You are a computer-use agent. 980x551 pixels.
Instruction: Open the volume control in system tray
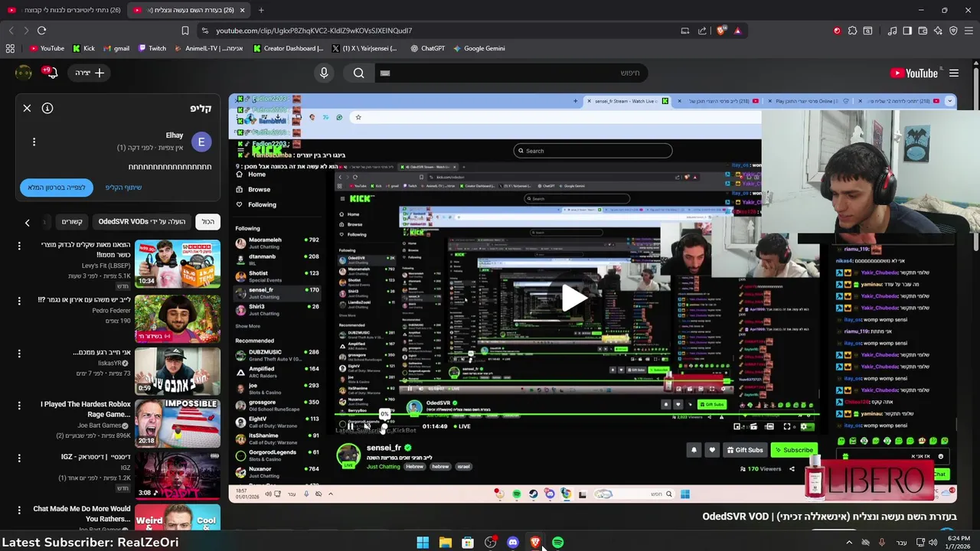click(933, 543)
